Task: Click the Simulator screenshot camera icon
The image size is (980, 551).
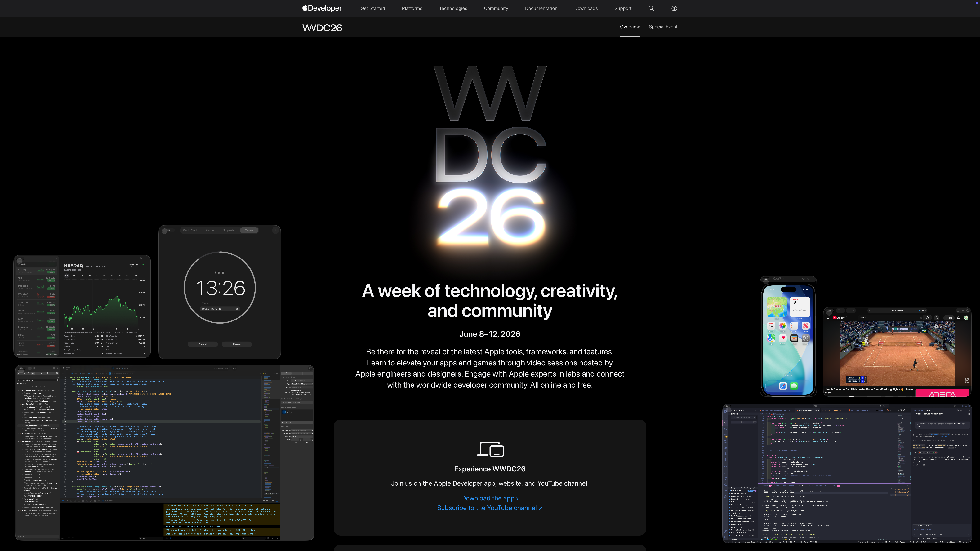Action: 808,279
